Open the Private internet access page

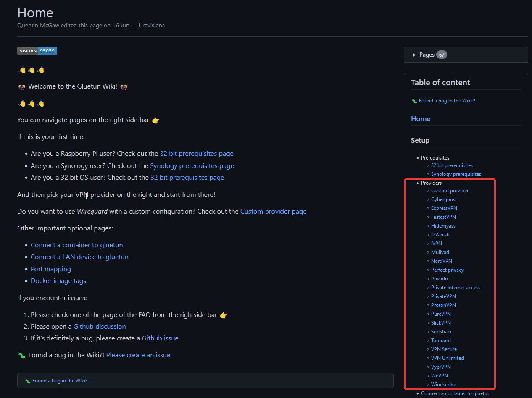coord(456,288)
